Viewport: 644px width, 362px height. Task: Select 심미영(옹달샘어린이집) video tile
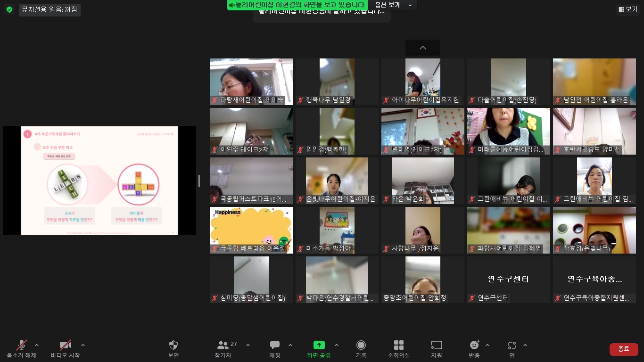251,280
